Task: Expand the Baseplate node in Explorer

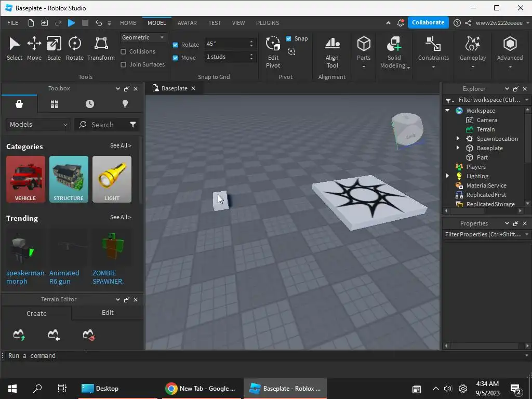Action: click(458, 148)
